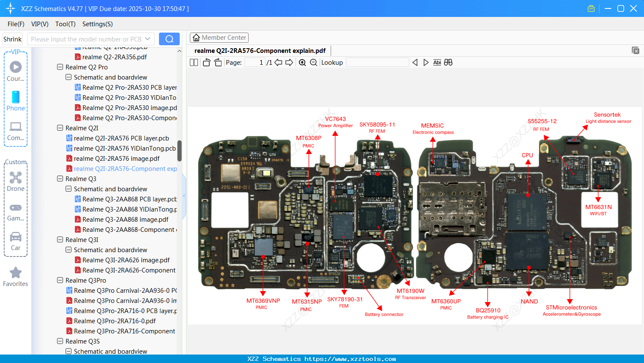Zoom out of the board view PDF
The height and width of the screenshot is (363, 644).
point(313,62)
